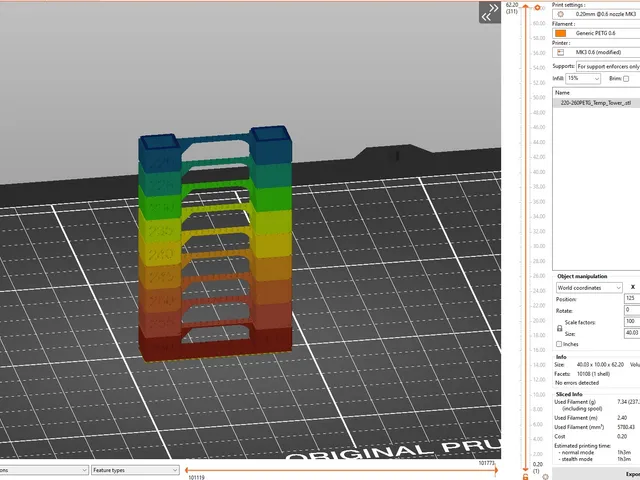Grab the horizontal moves slider left thumb

pyautogui.click(x=187, y=470)
